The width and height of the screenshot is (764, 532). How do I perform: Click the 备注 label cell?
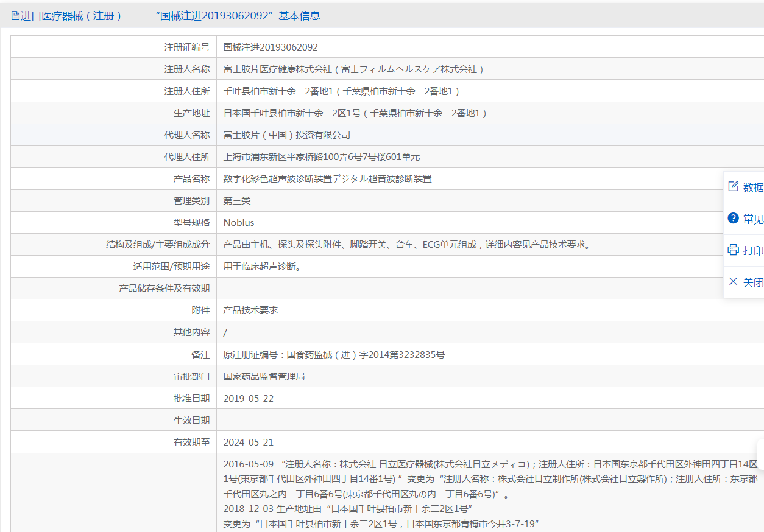coord(114,354)
